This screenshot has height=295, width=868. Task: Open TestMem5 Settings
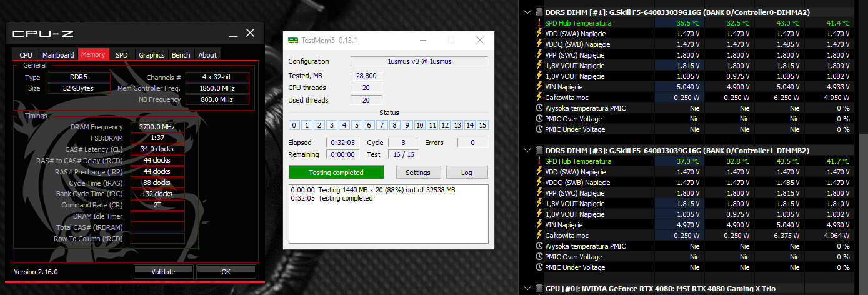pos(418,172)
